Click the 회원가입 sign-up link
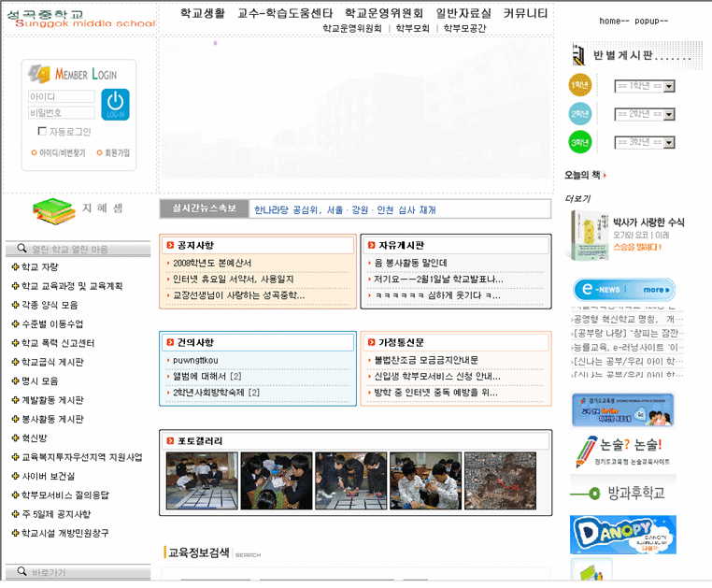The height and width of the screenshot is (588, 712). click(117, 152)
